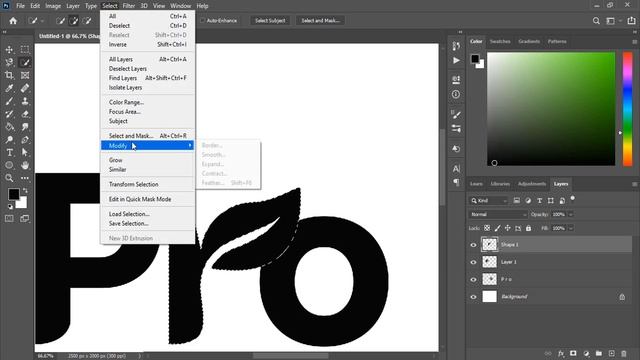Select the Horizontal Type tool
This screenshot has height=360, width=640.
[9, 152]
